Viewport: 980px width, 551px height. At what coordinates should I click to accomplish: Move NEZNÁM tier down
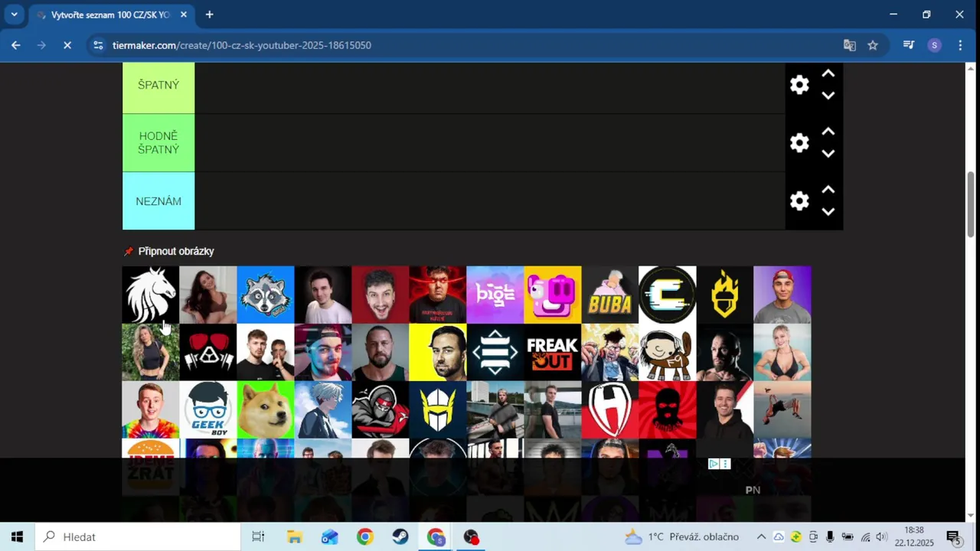828,212
